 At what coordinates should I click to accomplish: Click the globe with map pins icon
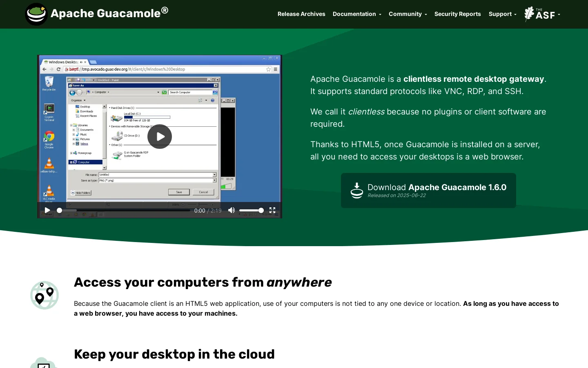(45, 295)
